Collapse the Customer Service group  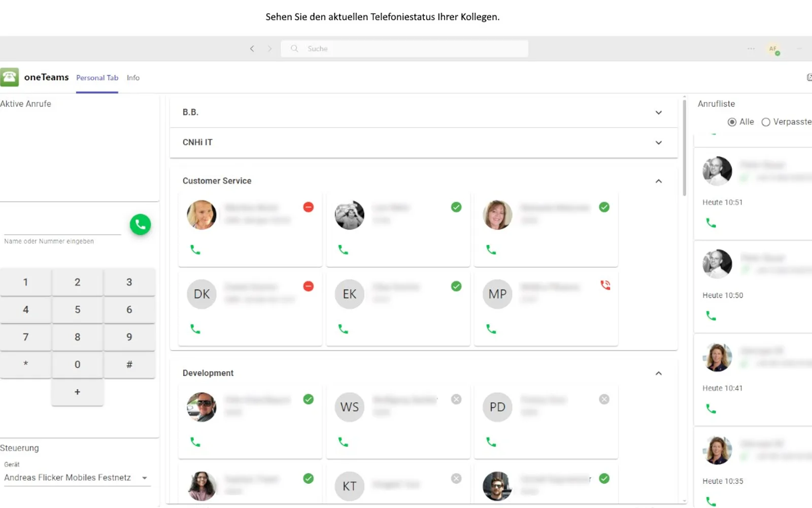(659, 181)
